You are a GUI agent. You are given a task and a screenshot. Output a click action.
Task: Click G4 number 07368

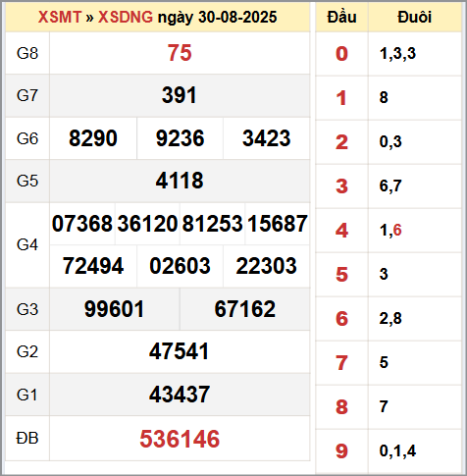click(82, 224)
